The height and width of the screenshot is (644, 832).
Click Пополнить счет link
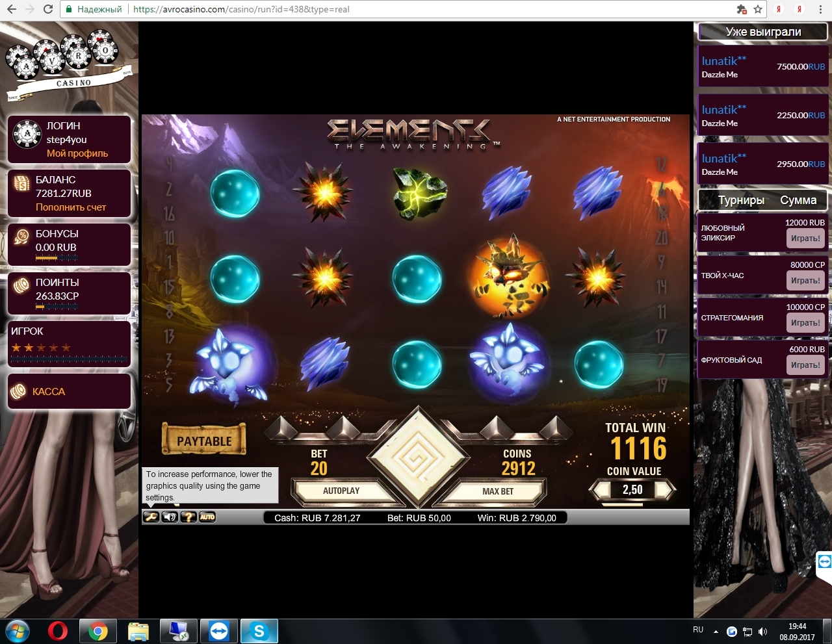click(x=71, y=207)
